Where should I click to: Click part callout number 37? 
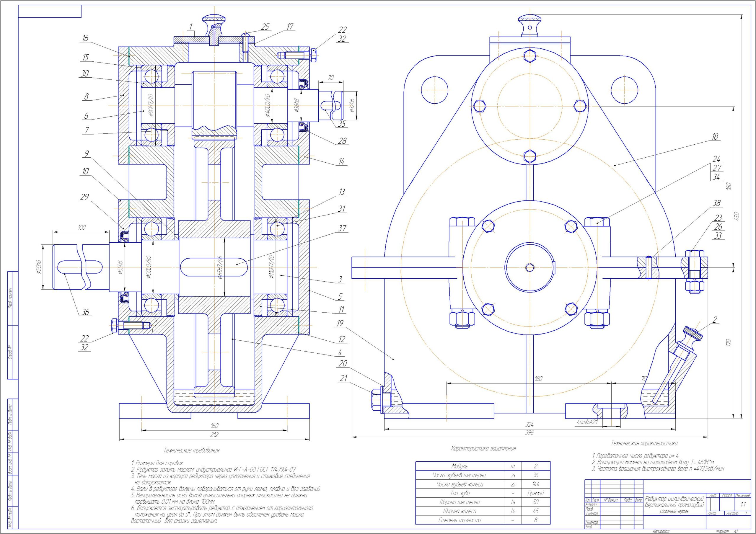click(x=342, y=228)
